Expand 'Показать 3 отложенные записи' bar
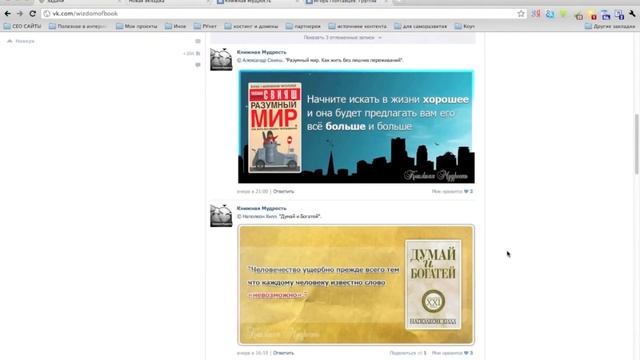 (342, 38)
